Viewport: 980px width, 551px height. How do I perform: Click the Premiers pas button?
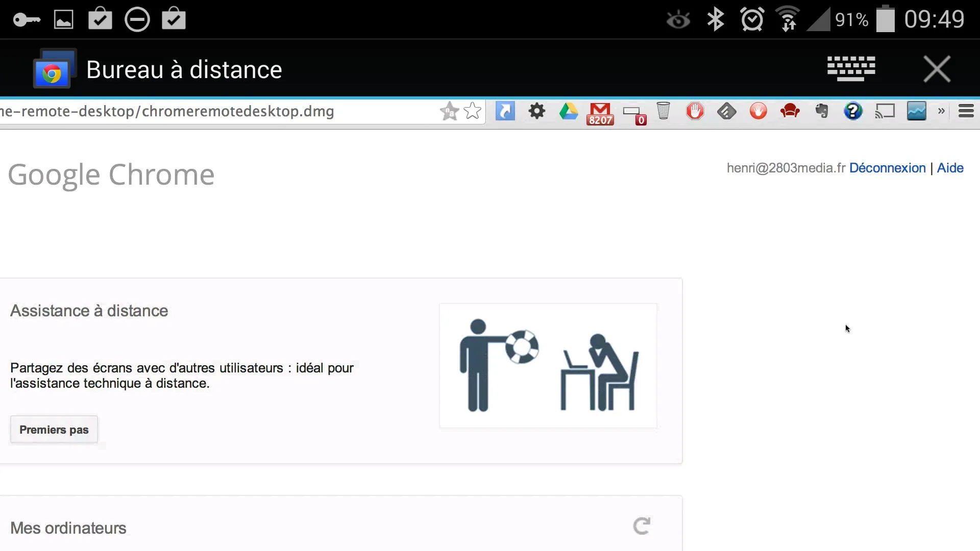point(54,430)
